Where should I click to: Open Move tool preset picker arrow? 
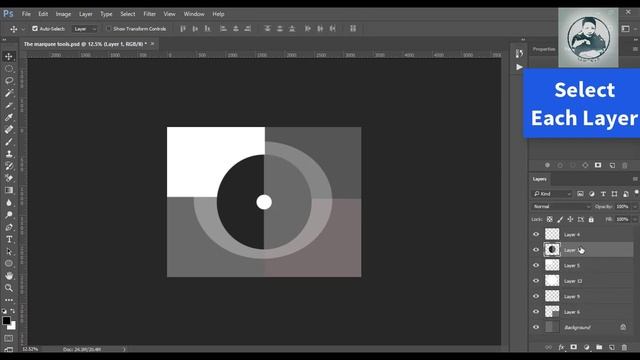[23, 29]
